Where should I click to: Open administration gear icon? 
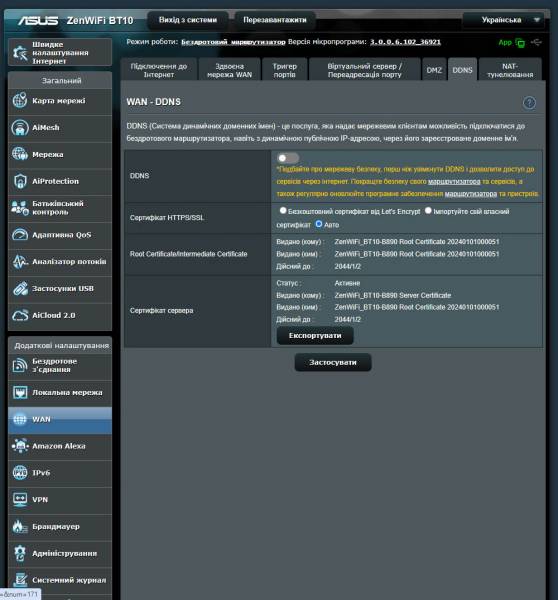tap(20, 553)
